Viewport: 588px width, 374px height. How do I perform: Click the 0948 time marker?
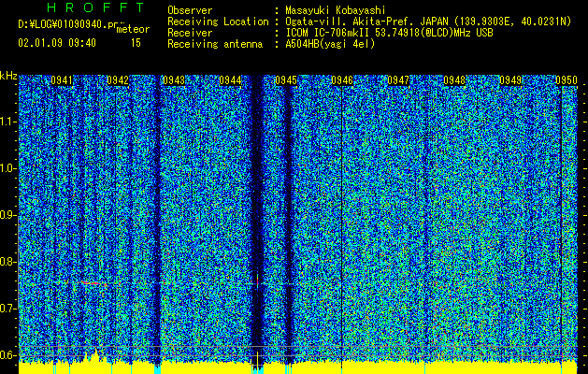pyautogui.click(x=454, y=80)
